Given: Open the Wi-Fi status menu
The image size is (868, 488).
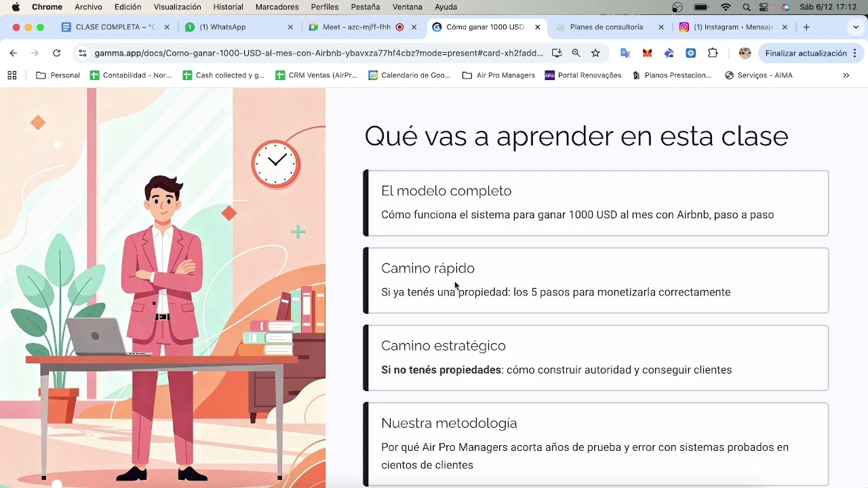Looking at the screenshot, I should (x=726, y=7).
